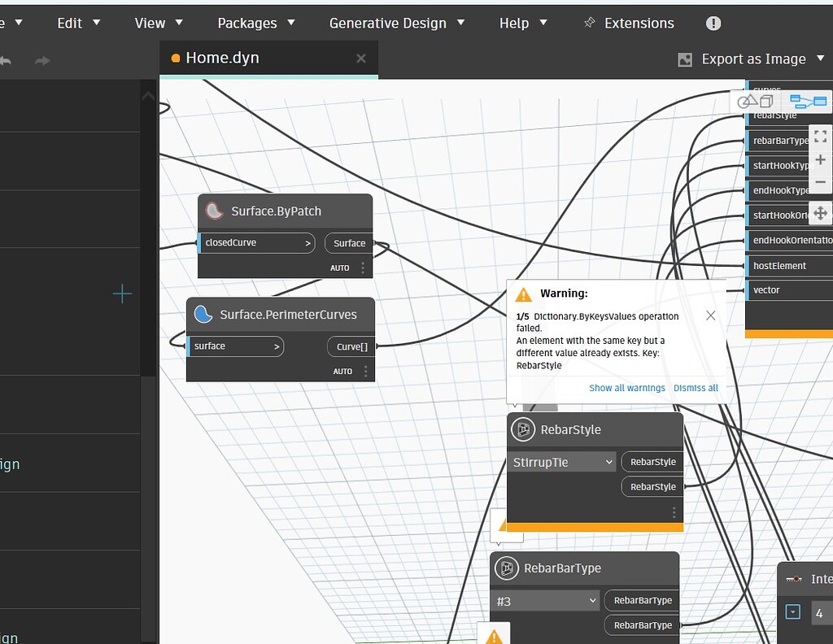
Task: Click the Surface.ByPatch node icon
Action: click(214, 211)
